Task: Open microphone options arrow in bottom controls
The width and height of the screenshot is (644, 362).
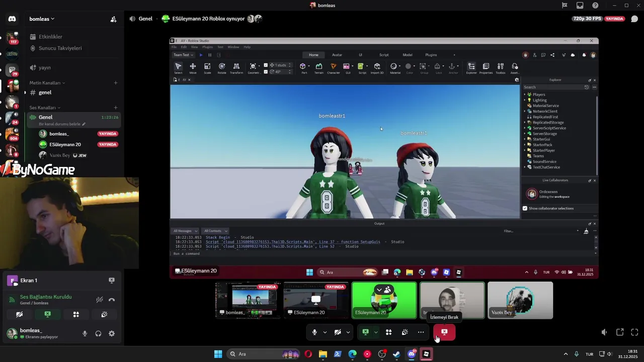Action: (325, 332)
